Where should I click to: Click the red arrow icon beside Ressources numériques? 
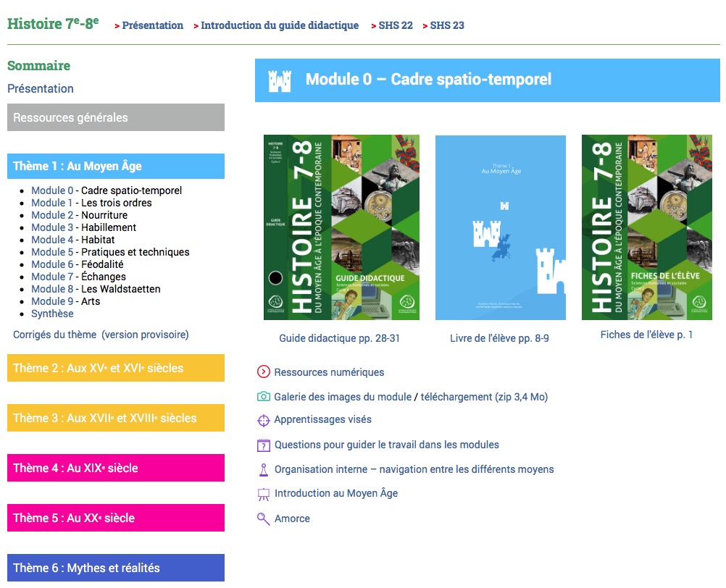264,372
